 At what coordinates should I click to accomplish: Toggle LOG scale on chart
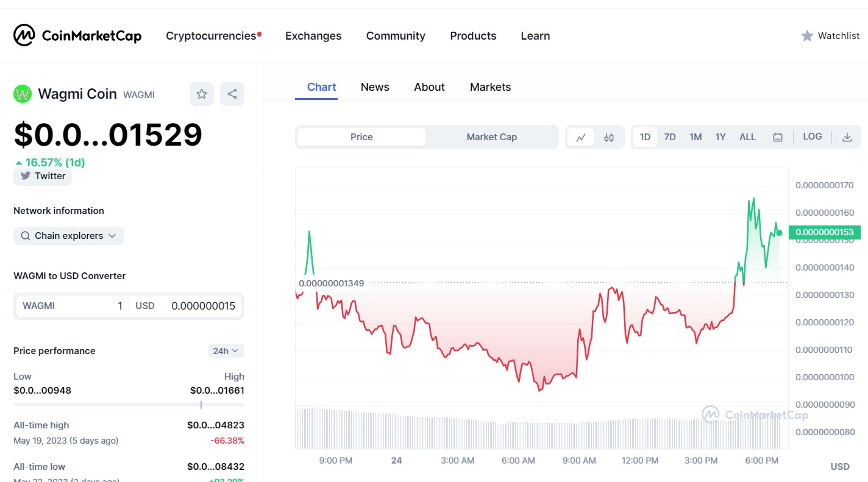pyautogui.click(x=813, y=136)
